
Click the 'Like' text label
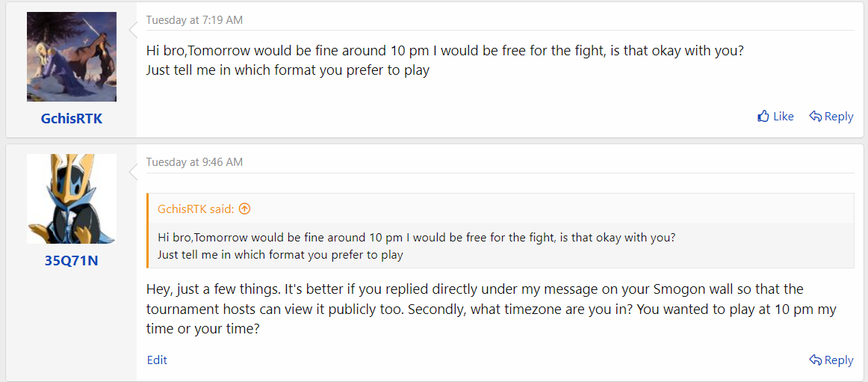click(x=784, y=117)
